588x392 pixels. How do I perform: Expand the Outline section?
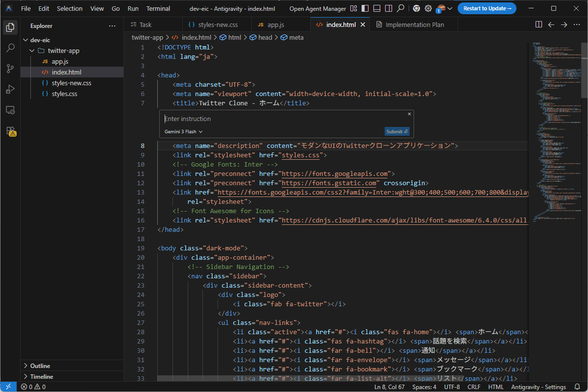point(40,366)
